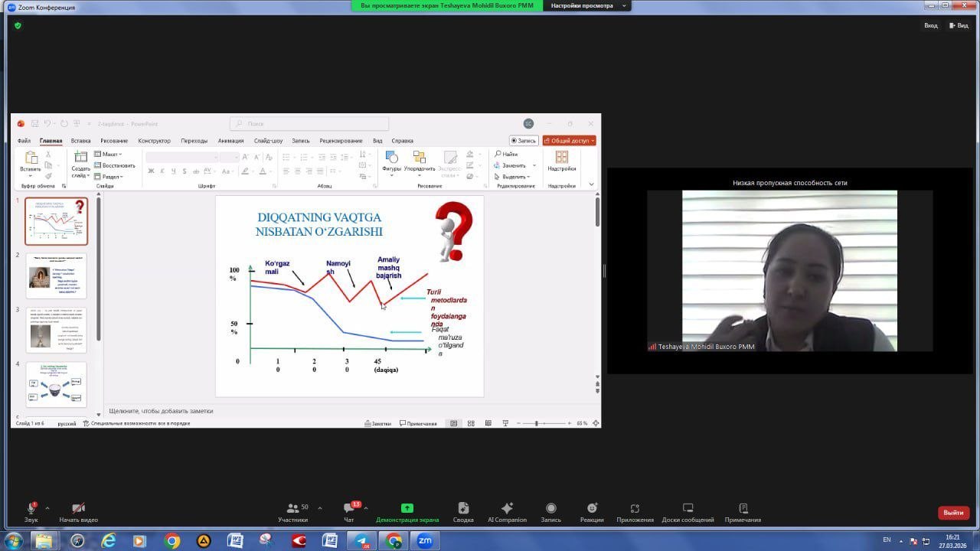Click the Zoom microphone Звук icon
980x551 pixels.
(31, 509)
